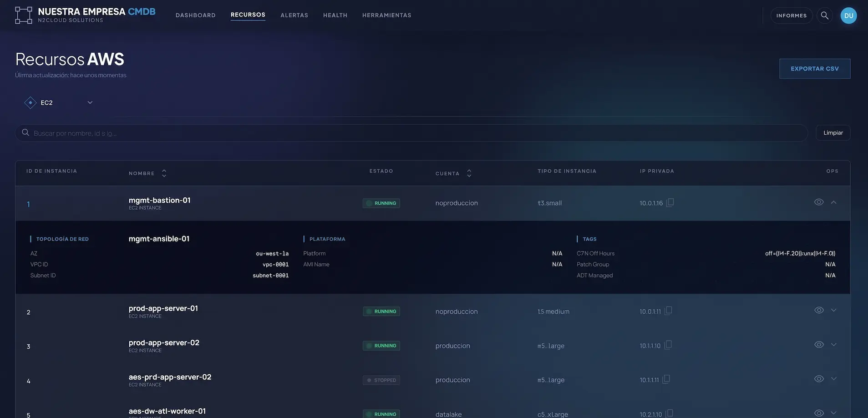Expand the prod-app-server-01 row
868x418 pixels.
click(833, 310)
